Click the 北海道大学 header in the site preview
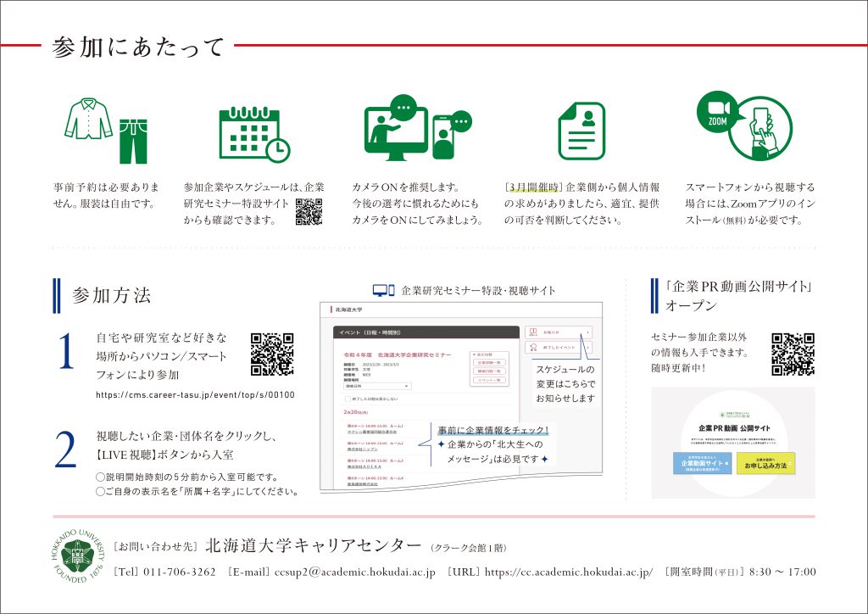 348,310
